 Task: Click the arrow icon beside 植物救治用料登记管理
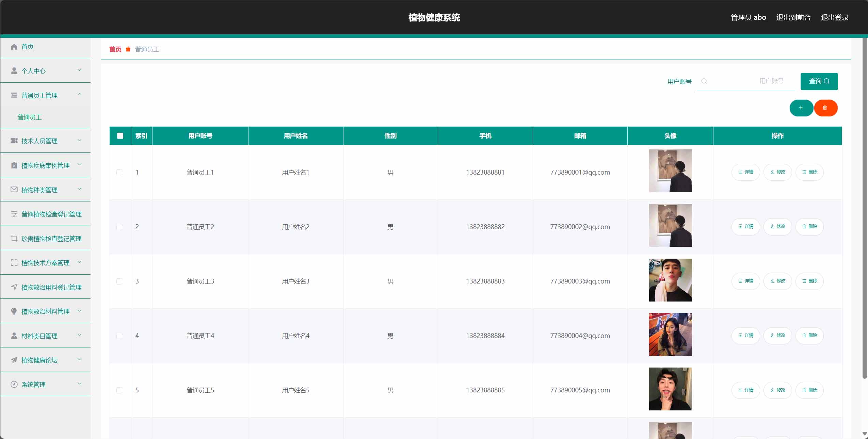(14, 287)
